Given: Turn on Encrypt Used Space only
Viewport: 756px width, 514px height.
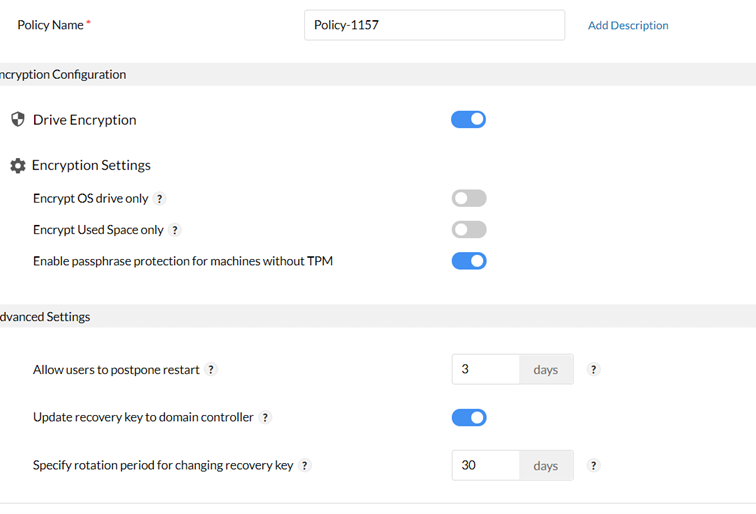Looking at the screenshot, I should coord(468,230).
